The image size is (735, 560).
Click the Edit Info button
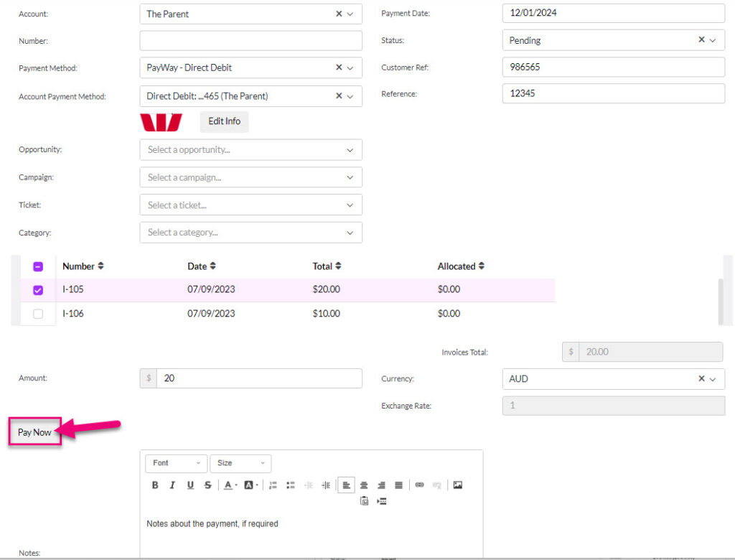click(223, 121)
